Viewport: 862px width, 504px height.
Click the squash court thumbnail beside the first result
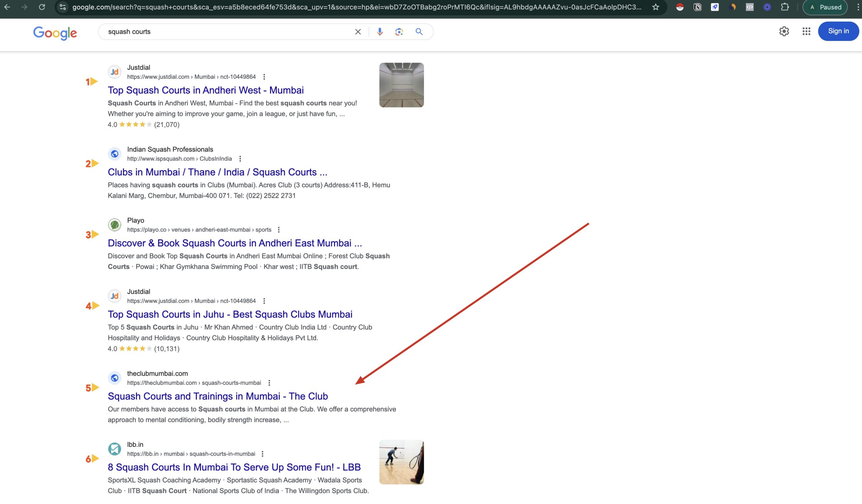(402, 85)
